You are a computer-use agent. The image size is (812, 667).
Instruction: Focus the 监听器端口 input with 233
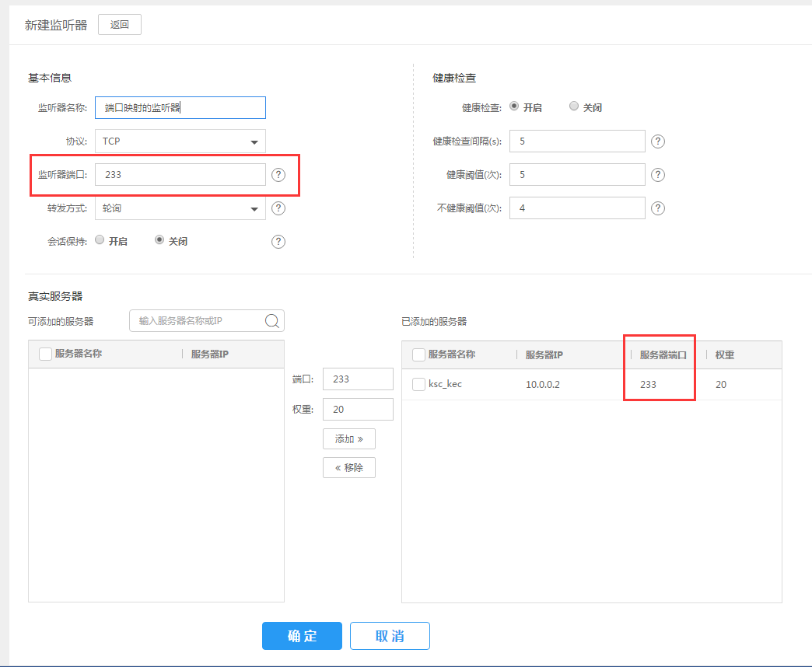click(x=180, y=175)
